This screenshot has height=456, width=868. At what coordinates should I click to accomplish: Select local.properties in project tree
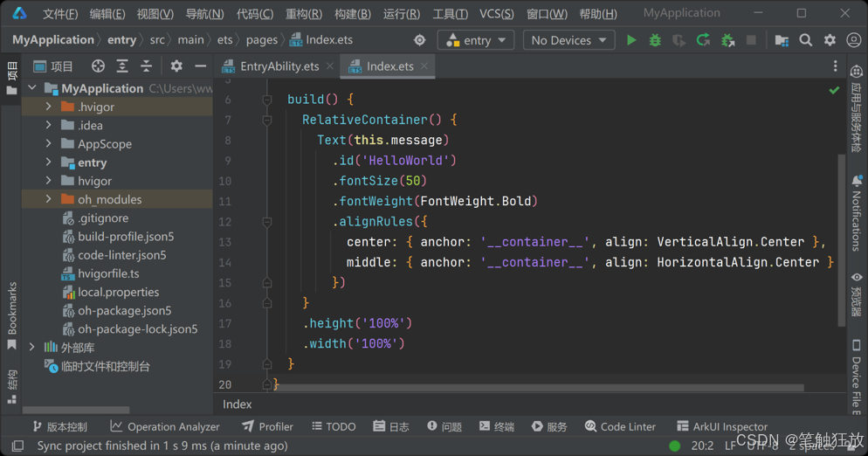[119, 292]
